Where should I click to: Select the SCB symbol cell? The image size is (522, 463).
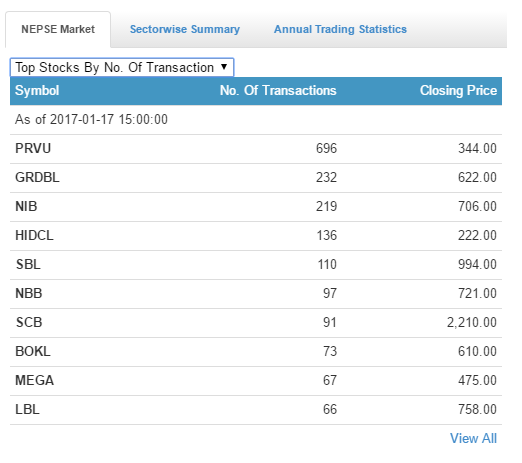pos(29,323)
